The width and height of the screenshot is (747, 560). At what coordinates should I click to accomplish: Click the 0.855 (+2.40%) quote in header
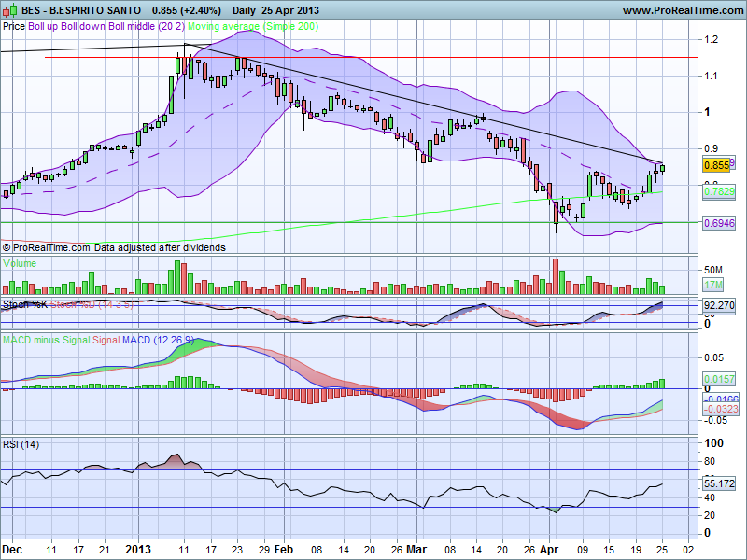click(x=187, y=10)
